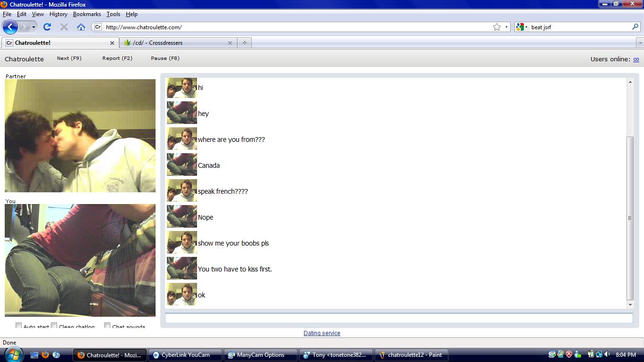Click the chat message input field
This screenshot has height=362, width=644.
(399, 318)
